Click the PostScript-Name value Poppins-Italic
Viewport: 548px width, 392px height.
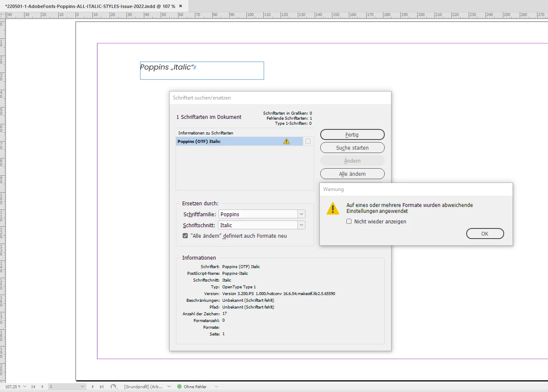(x=235, y=274)
